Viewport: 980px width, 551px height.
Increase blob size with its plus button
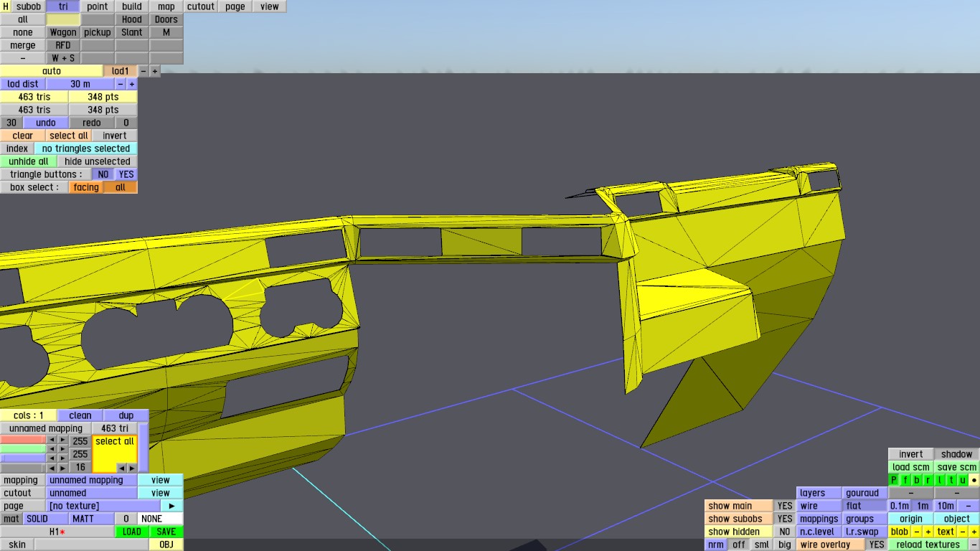tap(928, 532)
